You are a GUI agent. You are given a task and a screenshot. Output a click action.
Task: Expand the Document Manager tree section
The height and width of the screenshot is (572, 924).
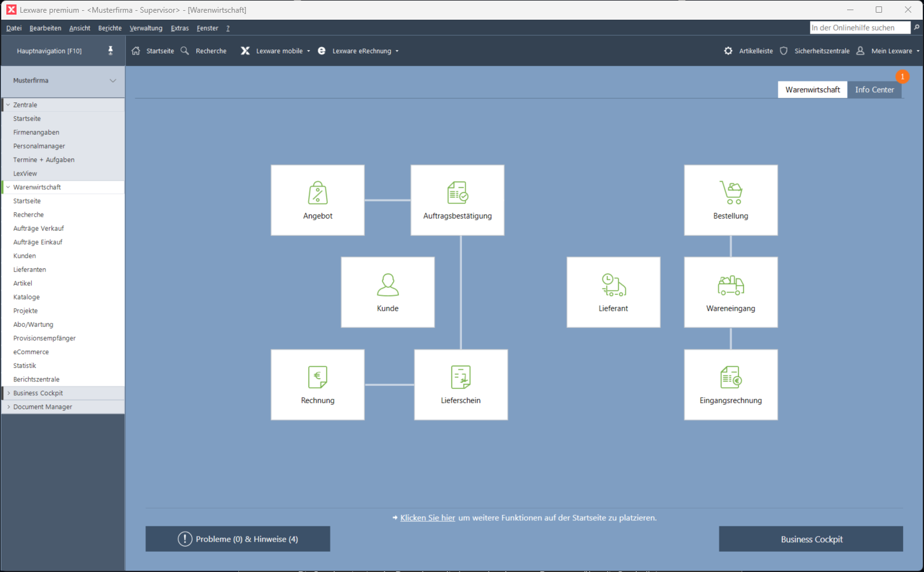click(8, 407)
